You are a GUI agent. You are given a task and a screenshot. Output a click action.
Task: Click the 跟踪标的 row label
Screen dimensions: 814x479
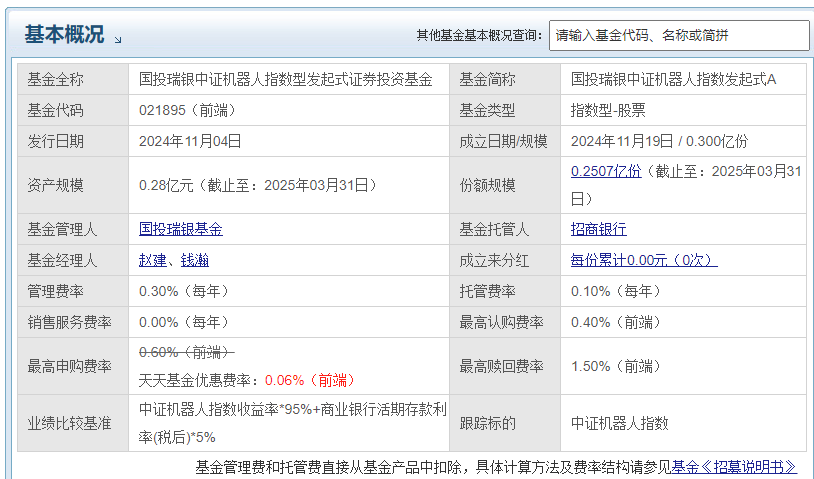coord(487,423)
